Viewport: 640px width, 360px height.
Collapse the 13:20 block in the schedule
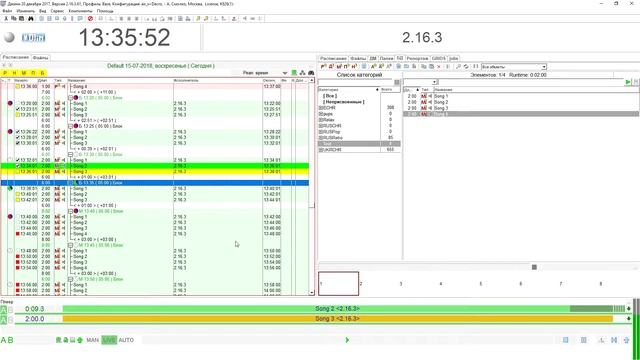(71, 98)
